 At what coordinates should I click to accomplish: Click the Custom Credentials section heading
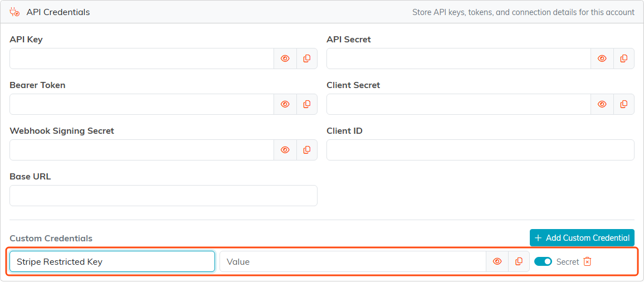click(x=51, y=239)
